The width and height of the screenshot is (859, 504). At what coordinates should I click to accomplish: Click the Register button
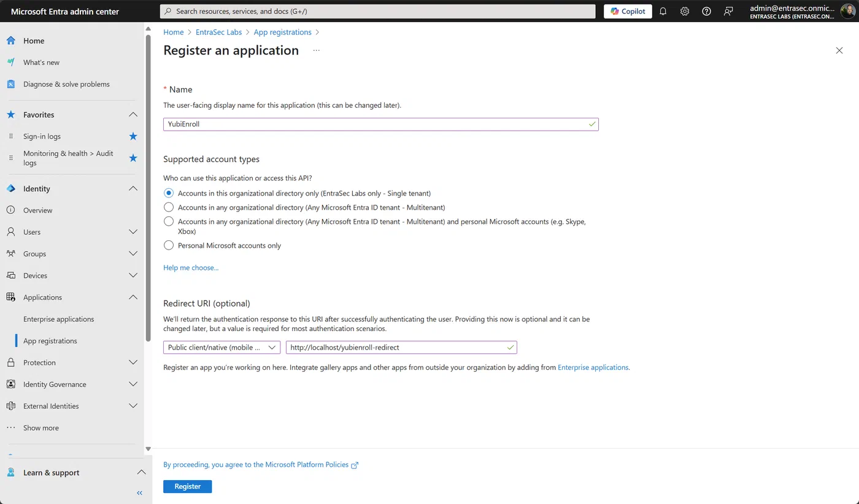(x=188, y=486)
